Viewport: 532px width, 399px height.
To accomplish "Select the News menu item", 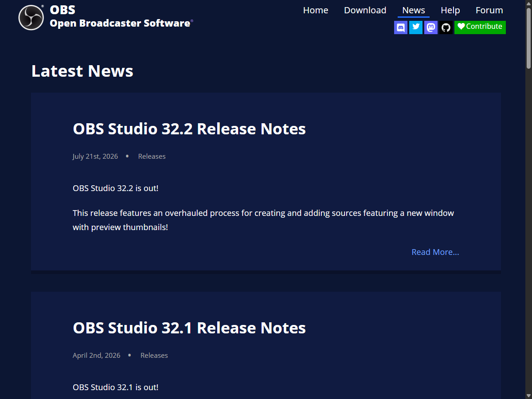I will [x=414, y=10].
